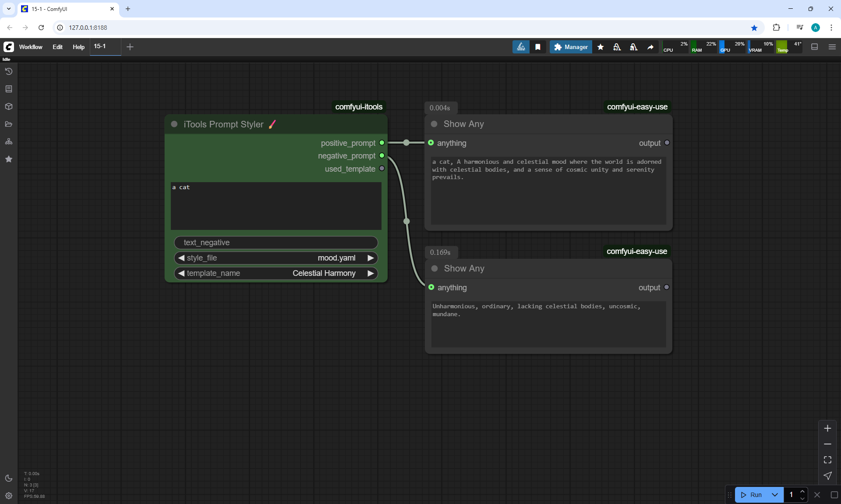Open the queue history sidebar icon
The height and width of the screenshot is (504, 841).
coord(9,71)
